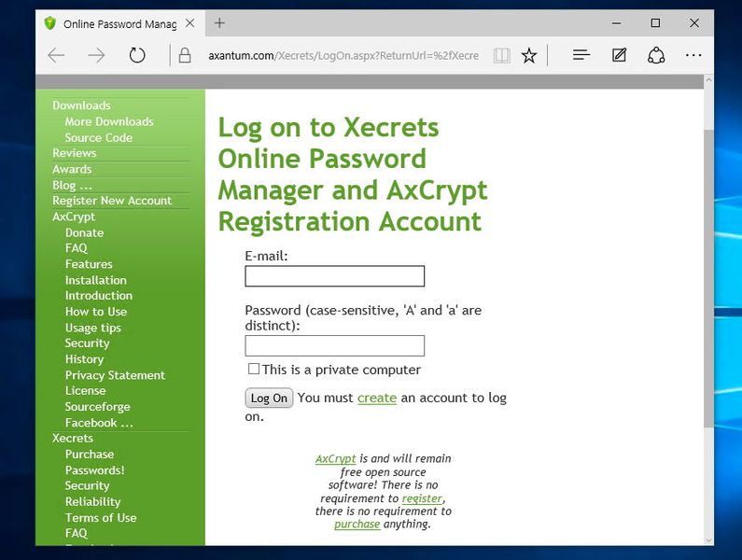Refresh the page with reload icon
742x560 pixels.
[x=137, y=55]
